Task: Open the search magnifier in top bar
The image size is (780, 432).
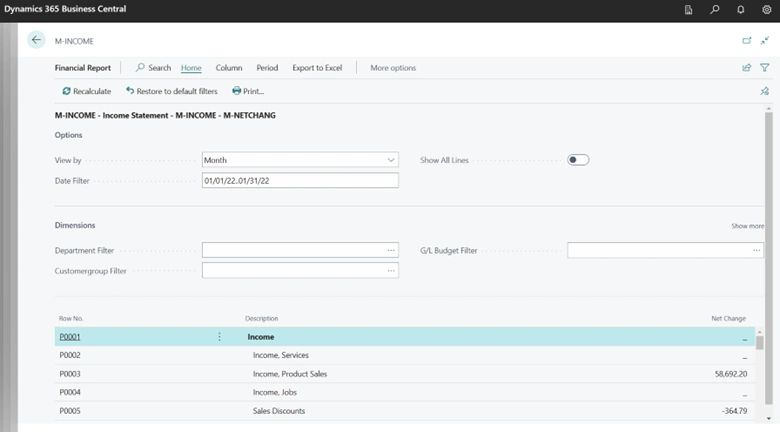Action: (715, 9)
